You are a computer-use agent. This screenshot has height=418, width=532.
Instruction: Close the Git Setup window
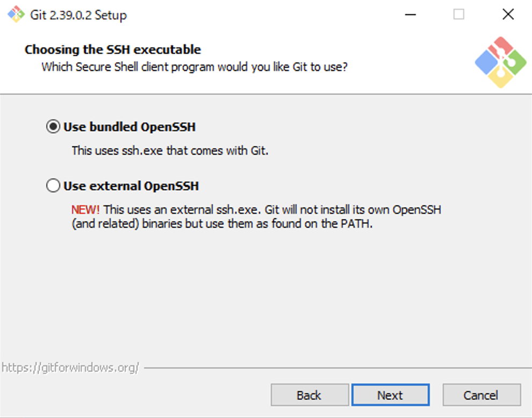508,15
